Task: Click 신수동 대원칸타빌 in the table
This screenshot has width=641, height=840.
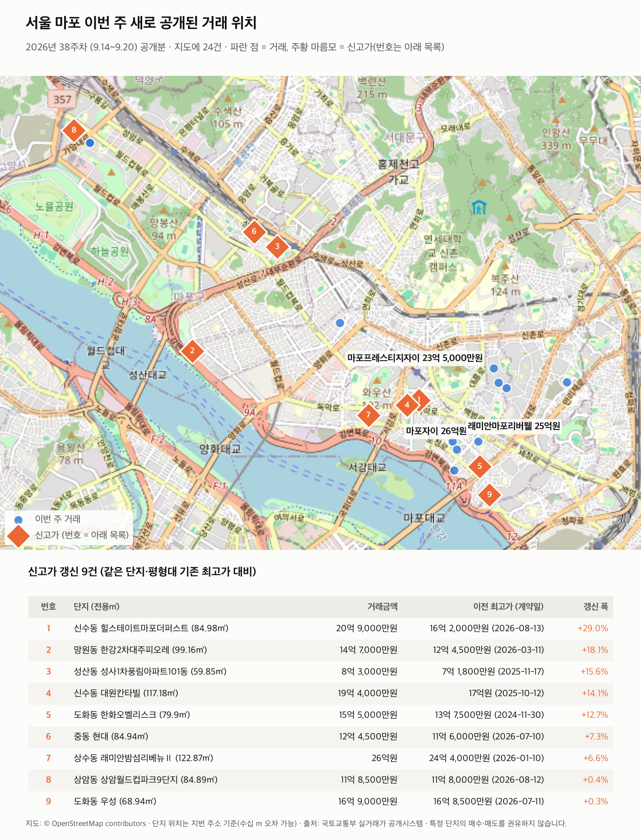Action: coord(126,693)
